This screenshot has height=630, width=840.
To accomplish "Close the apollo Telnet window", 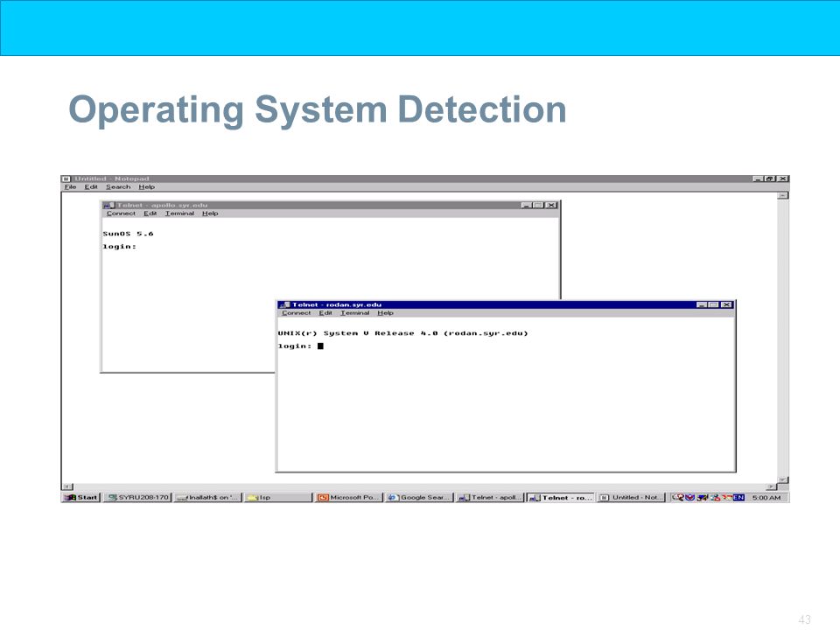I will [x=551, y=205].
